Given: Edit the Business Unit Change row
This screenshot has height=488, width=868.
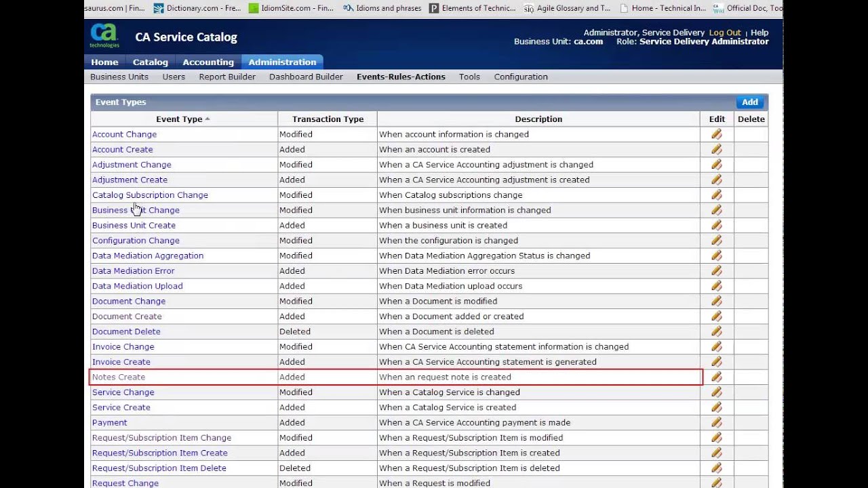Looking at the screenshot, I should point(716,210).
